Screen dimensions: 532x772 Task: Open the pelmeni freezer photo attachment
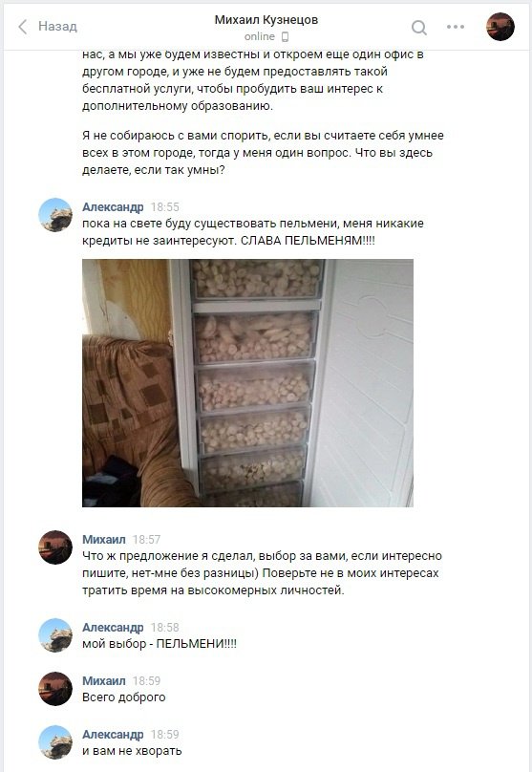point(247,383)
